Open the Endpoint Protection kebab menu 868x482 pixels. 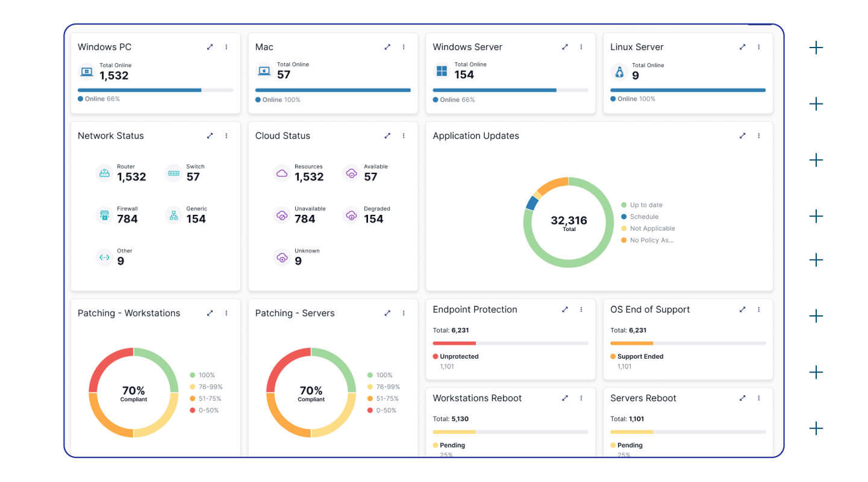coord(581,309)
